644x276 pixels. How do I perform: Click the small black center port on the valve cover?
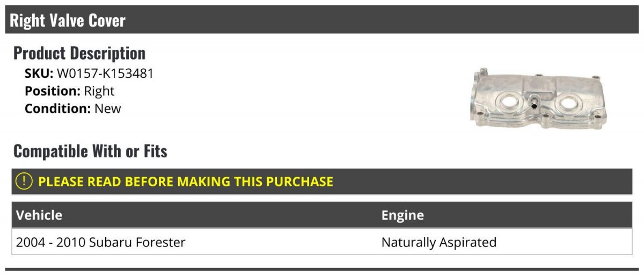pyautogui.click(x=535, y=106)
